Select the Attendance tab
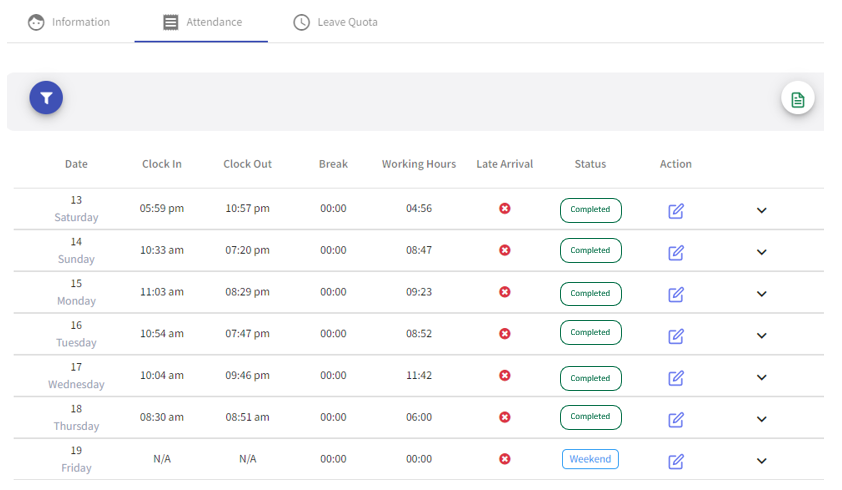The image size is (842, 490). click(201, 22)
